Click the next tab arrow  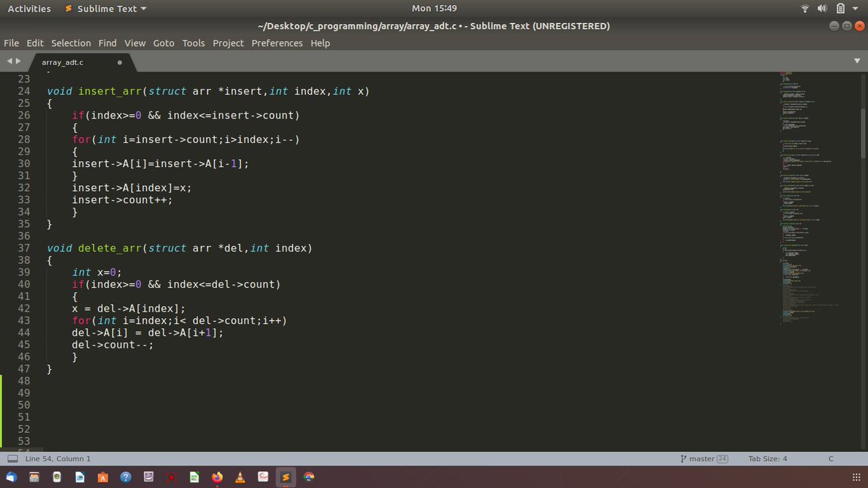[x=18, y=62]
